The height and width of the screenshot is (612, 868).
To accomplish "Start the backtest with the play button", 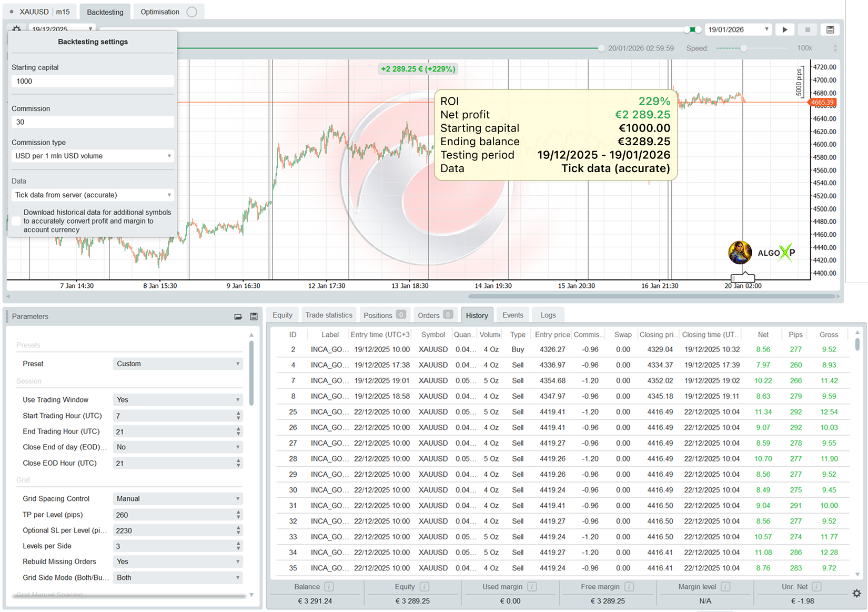I will tap(785, 29).
